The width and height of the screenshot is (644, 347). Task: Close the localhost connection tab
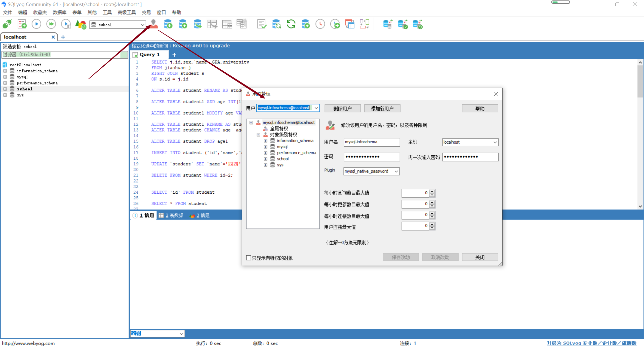tap(53, 37)
